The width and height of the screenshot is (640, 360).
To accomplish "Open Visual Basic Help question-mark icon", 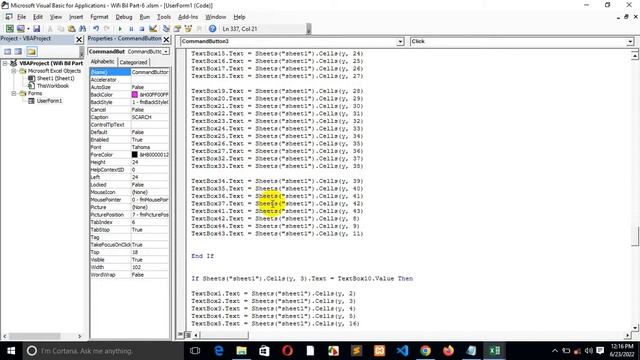I will coord(212,29).
